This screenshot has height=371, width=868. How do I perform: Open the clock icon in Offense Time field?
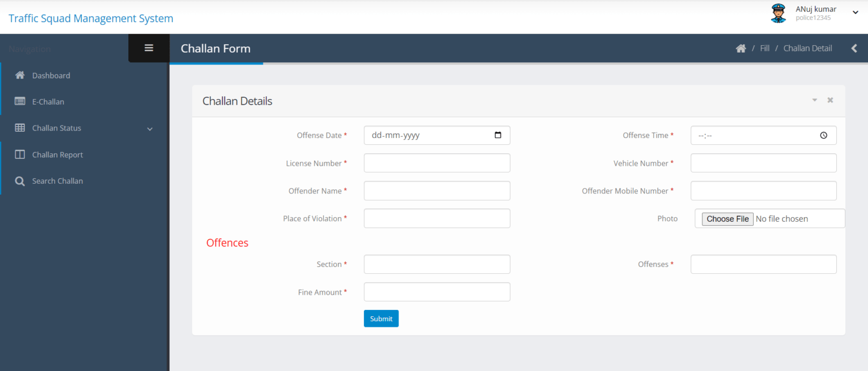(824, 135)
